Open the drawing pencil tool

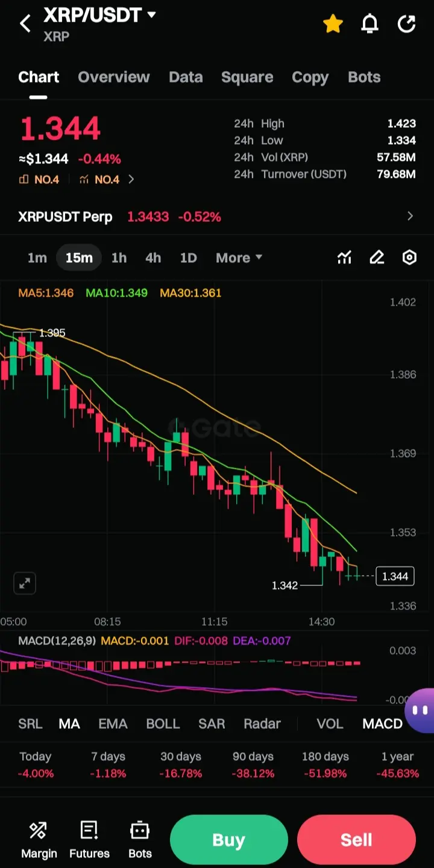[377, 257]
